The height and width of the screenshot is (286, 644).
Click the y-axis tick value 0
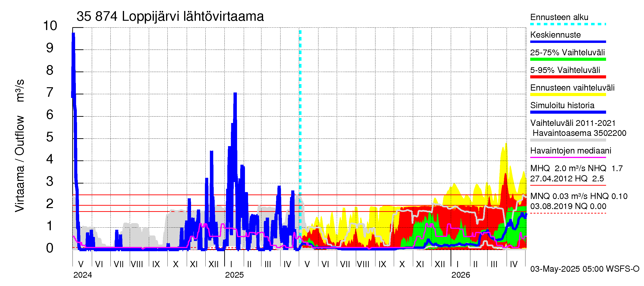pos(50,248)
